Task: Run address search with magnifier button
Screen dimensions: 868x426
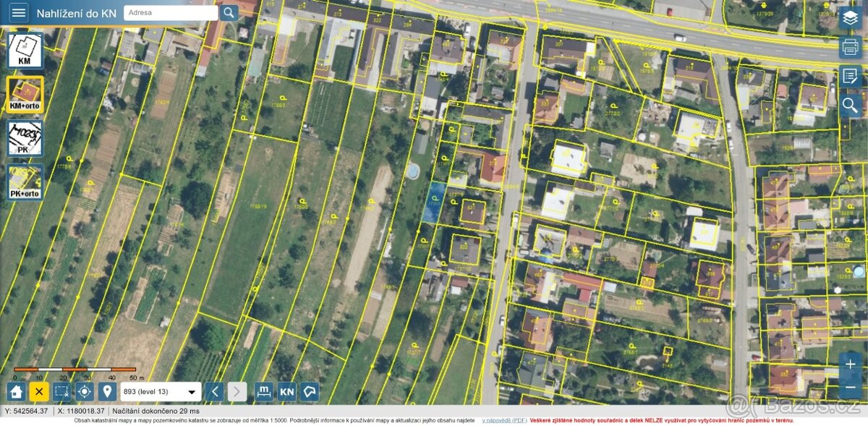Action: pyautogui.click(x=229, y=12)
